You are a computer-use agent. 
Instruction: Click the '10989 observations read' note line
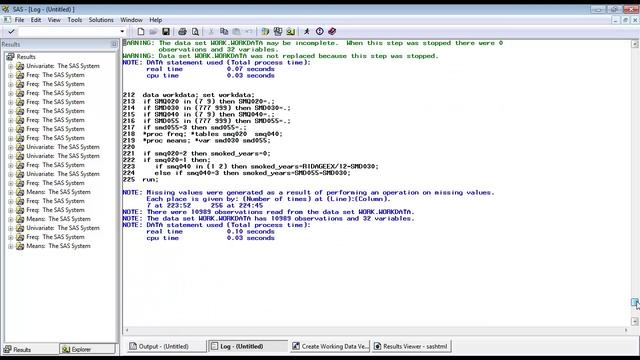[x=268, y=212]
